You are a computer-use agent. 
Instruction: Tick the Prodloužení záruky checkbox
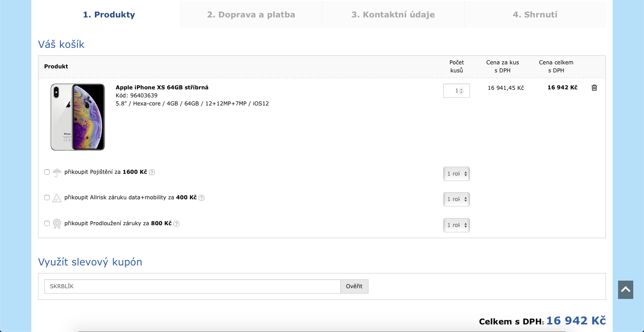(x=47, y=223)
